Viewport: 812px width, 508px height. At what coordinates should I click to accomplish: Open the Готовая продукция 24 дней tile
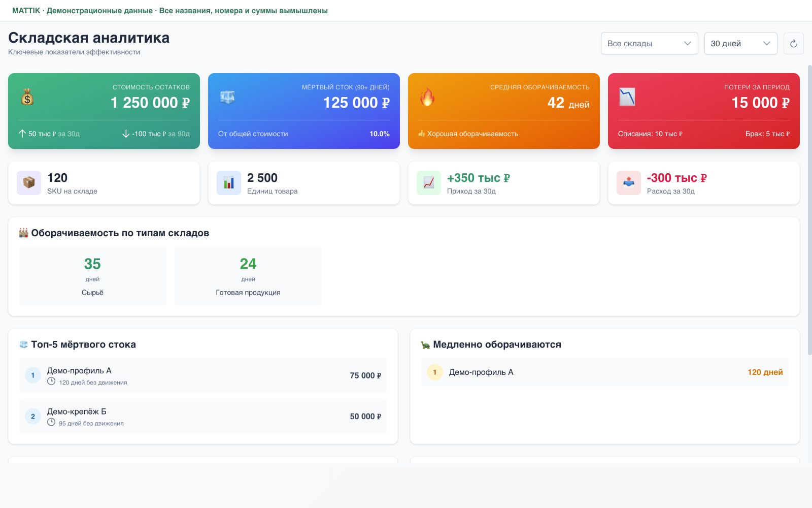pos(248,276)
